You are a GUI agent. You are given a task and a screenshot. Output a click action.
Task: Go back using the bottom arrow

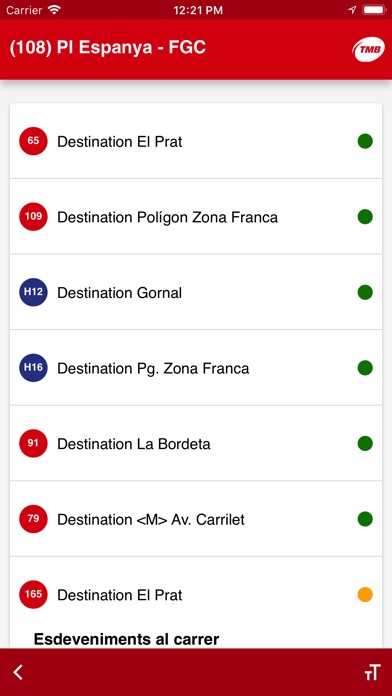coord(18,672)
